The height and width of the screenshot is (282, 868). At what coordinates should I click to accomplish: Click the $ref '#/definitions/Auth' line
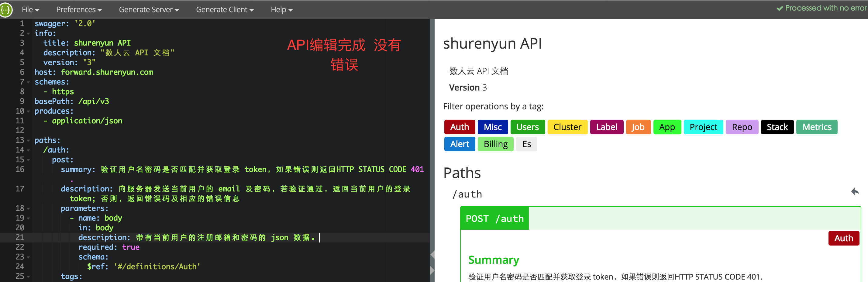click(x=144, y=267)
